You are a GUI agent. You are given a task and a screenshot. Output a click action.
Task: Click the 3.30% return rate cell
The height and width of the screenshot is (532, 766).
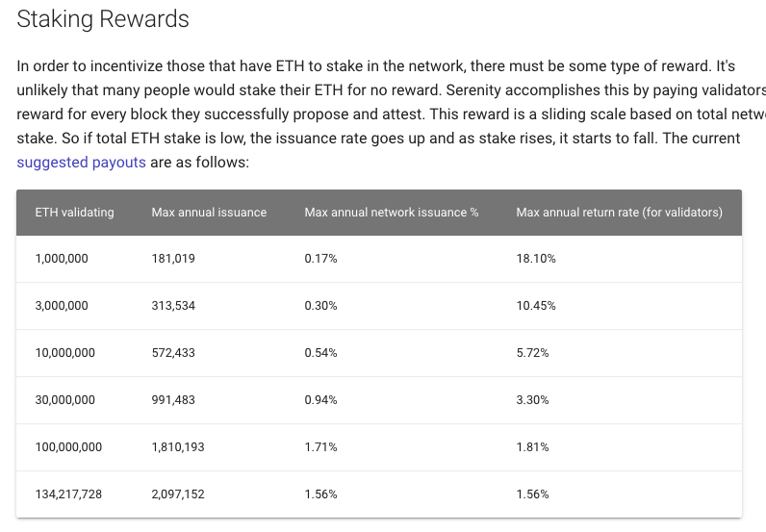tap(532, 400)
